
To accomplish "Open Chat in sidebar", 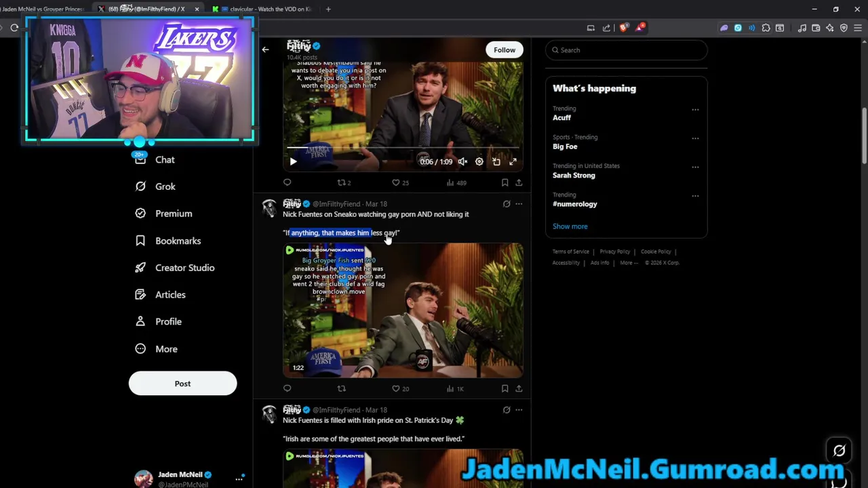I will pyautogui.click(x=155, y=159).
